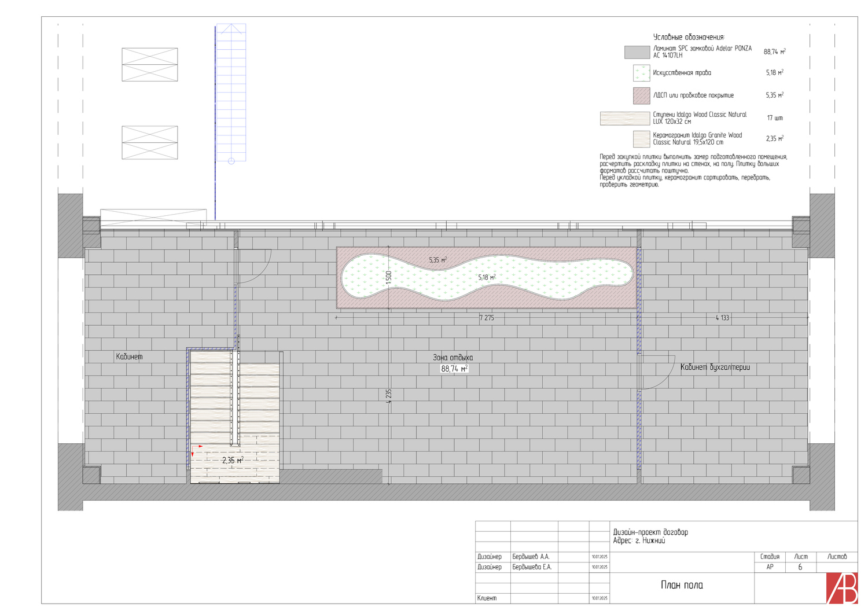This screenshot has width=868, height=614.
Task: Click the pink ЛДСП legend swatch
Action: pos(642,95)
